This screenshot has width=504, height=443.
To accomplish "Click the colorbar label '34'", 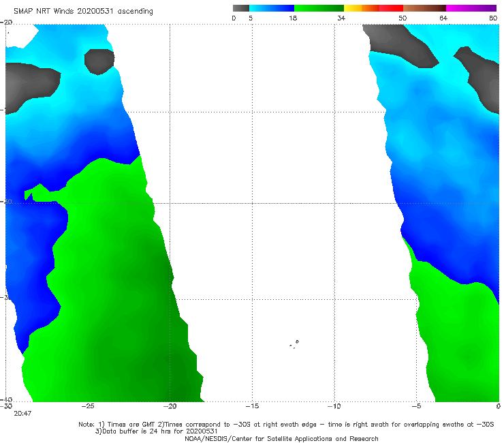I will [x=341, y=18].
